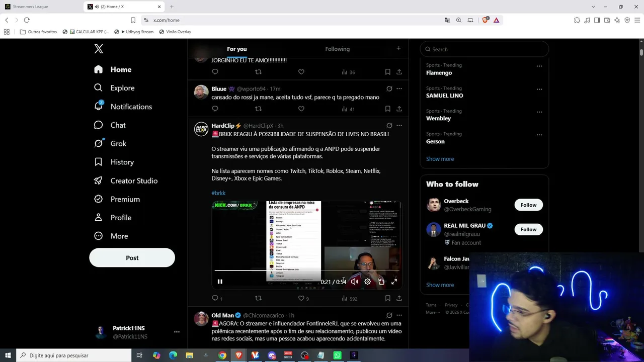This screenshot has width=644, height=362.
Task: Open Brave Shields icon in address bar
Action: [x=485, y=20]
